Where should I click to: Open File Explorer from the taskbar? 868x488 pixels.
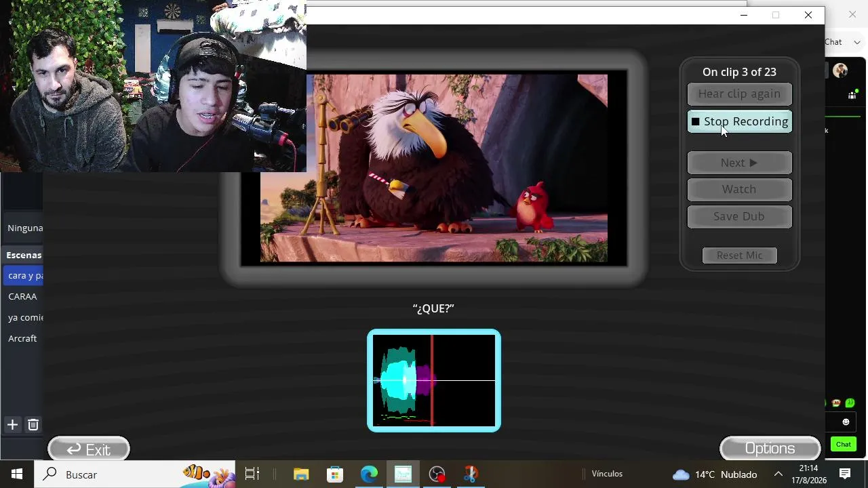coord(301,474)
